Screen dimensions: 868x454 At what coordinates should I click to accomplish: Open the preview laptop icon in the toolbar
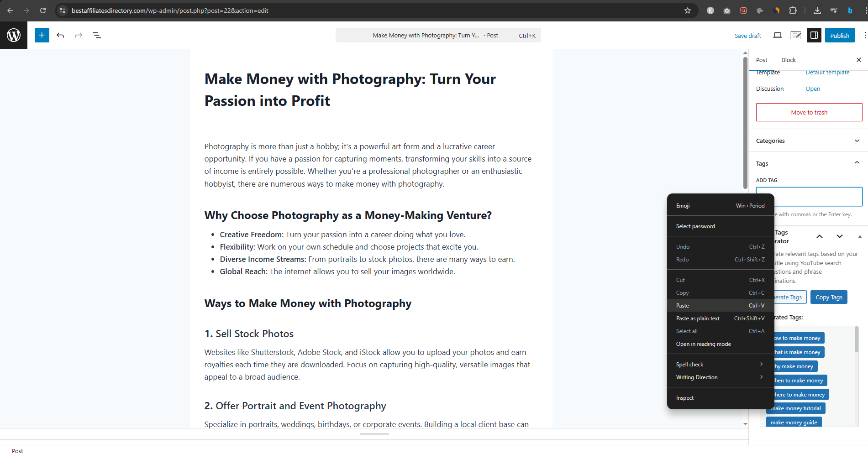pos(778,35)
